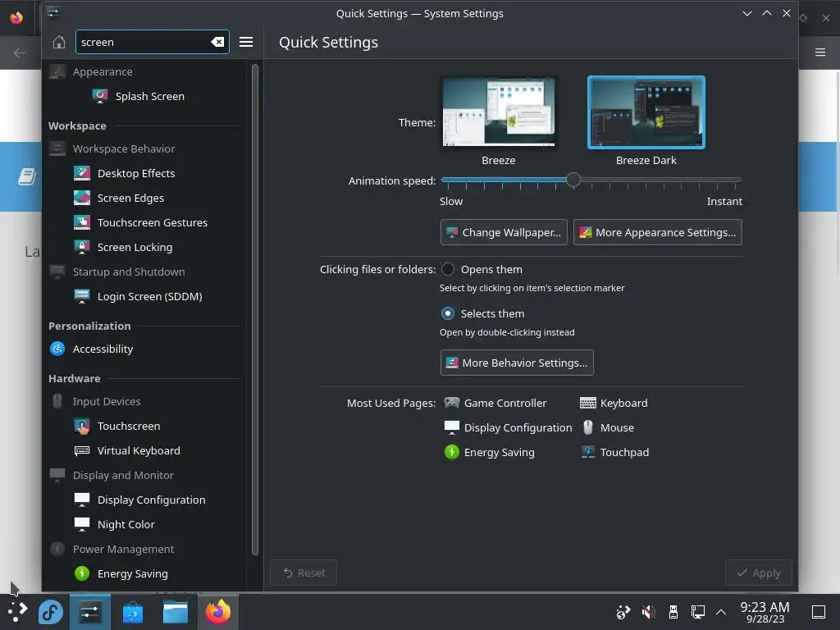Viewport: 840px width, 630px height.
Task: Clear the search field text
Action: tap(217, 42)
